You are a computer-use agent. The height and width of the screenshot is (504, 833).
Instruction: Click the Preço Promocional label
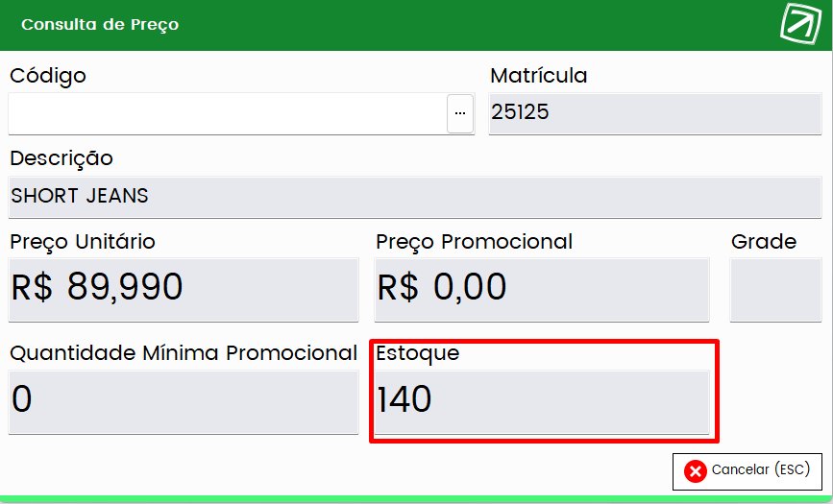[474, 242]
